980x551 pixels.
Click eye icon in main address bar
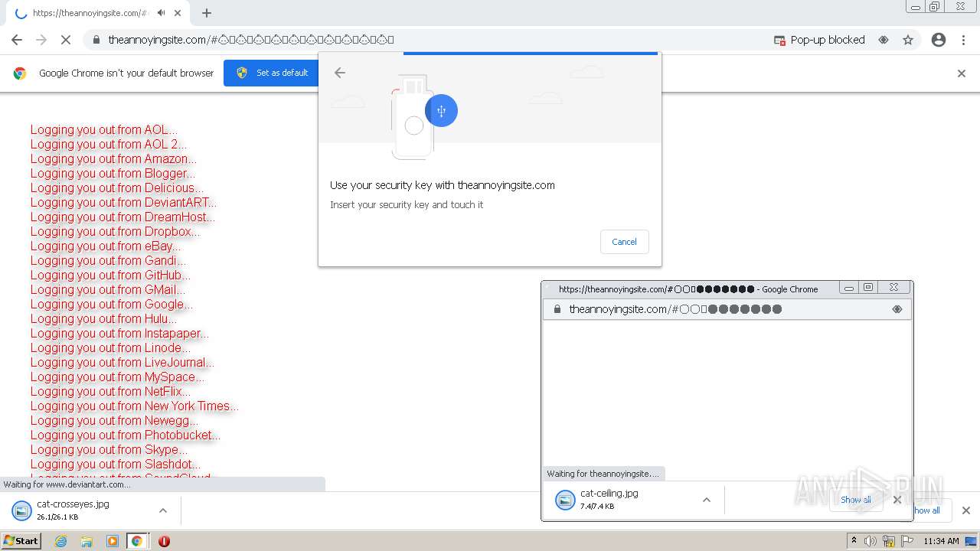[x=884, y=40]
